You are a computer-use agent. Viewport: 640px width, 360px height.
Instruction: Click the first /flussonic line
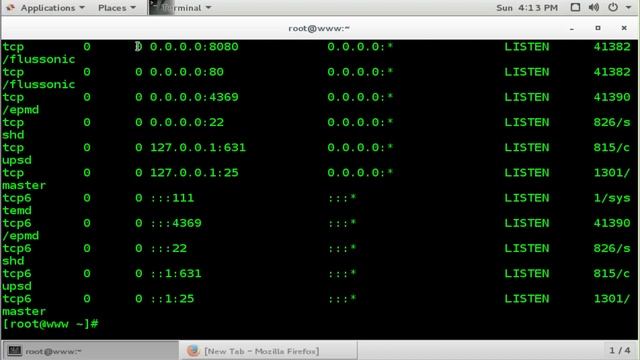pos(39,60)
